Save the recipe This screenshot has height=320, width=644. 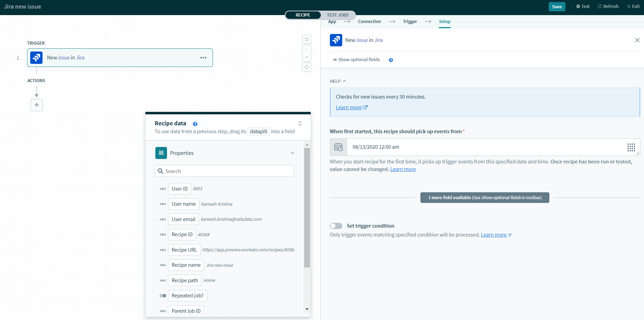pyautogui.click(x=557, y=7)
